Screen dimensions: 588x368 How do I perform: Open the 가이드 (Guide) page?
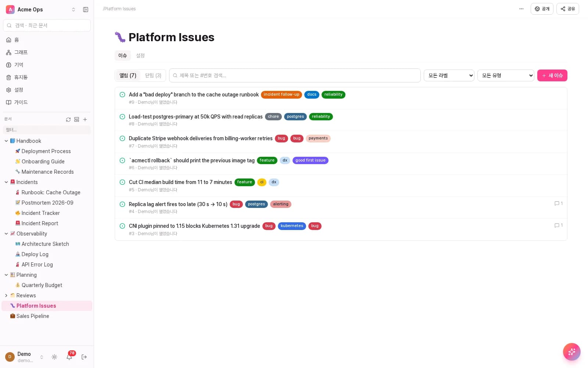click(x=47, y=102)
